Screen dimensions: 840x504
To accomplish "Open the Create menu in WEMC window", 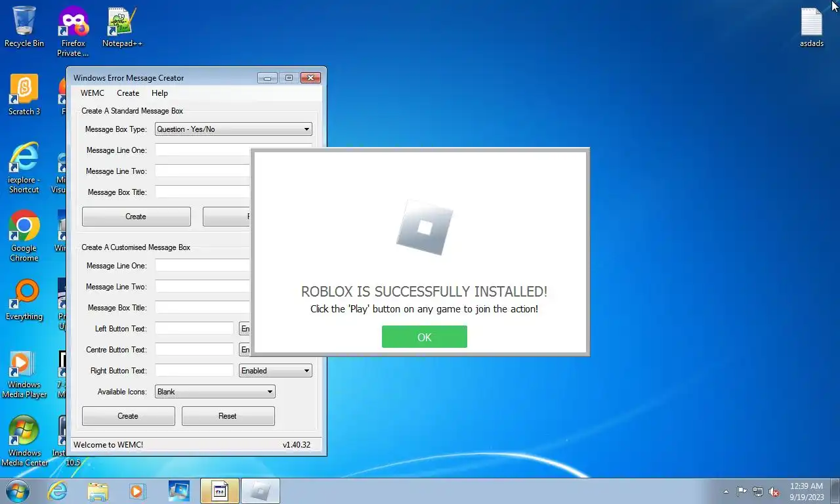I will coord(128,93).
